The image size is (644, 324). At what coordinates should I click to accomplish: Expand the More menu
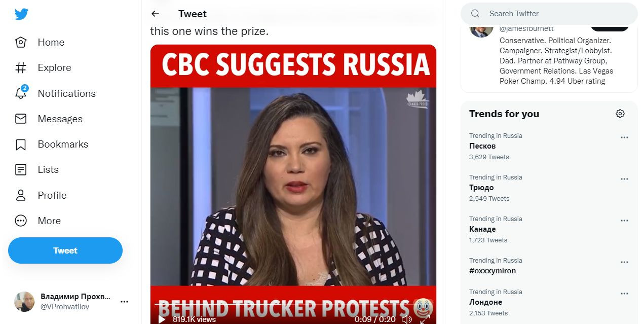(21, 221)
